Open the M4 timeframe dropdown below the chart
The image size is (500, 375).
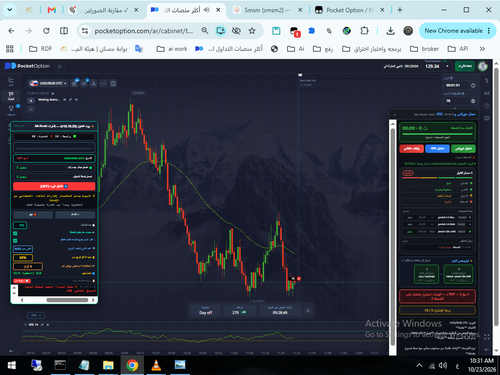[x=36, y=315]
